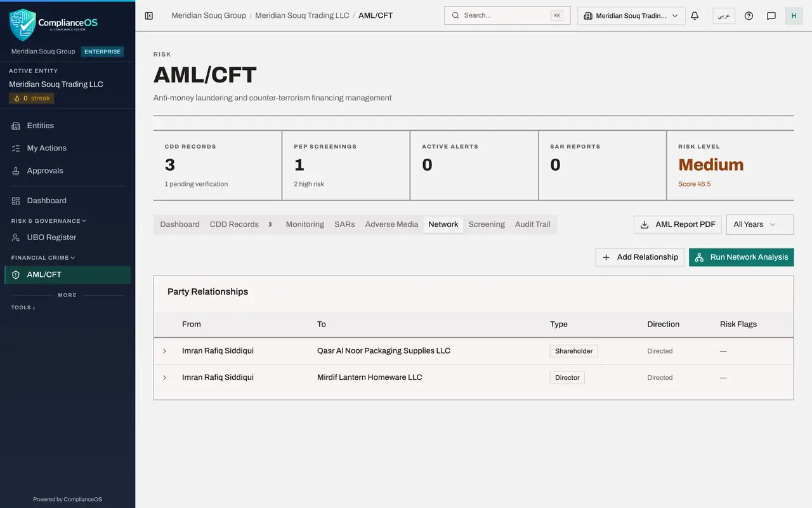Open the chat feedback icon
This screenshot has height=508, width=812.
click(x=771, y=15)
